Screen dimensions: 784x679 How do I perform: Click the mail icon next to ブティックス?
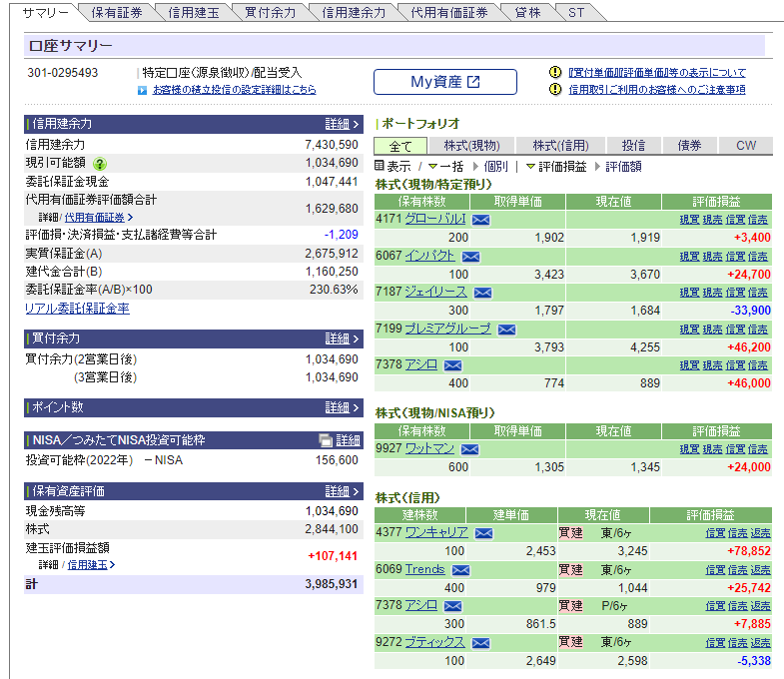pos(480,643)
